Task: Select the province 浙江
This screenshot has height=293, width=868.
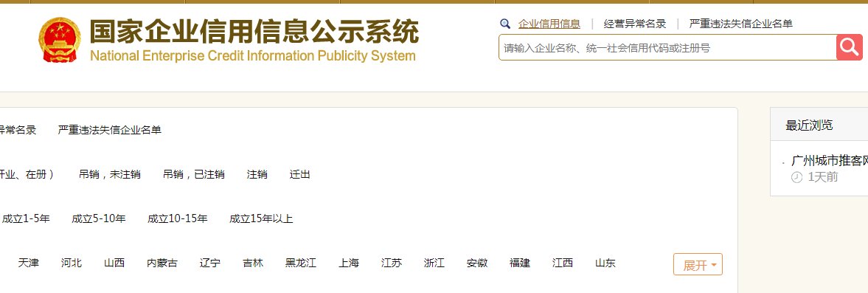Action: [434, 263]
